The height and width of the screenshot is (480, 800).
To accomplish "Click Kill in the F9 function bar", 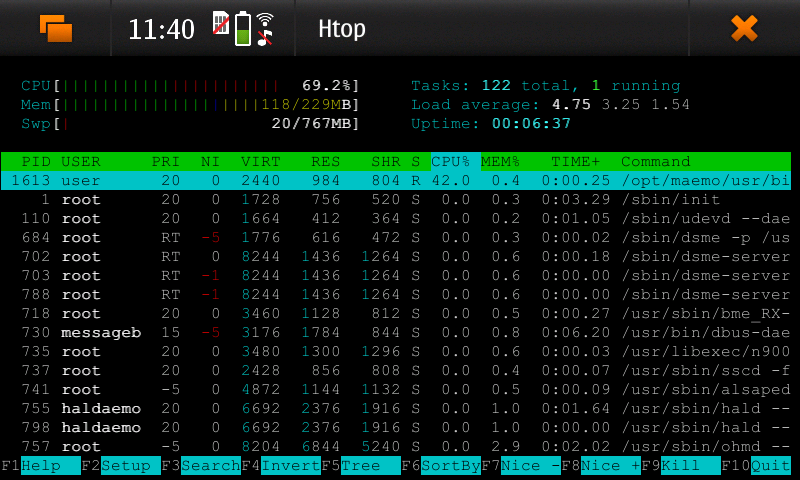I will click(x=691, y=466).
